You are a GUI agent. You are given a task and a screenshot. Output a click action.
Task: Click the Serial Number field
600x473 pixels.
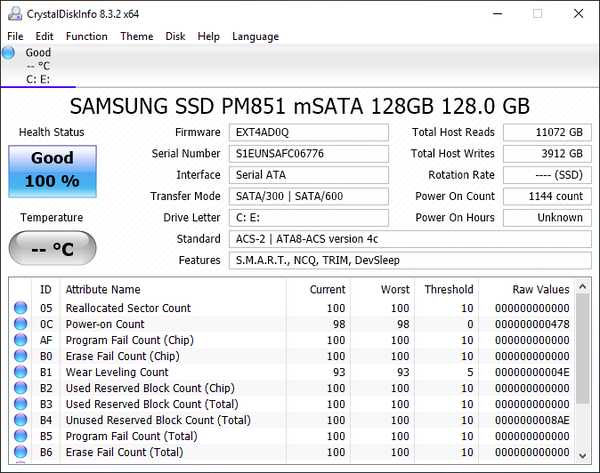click(309, 153)
